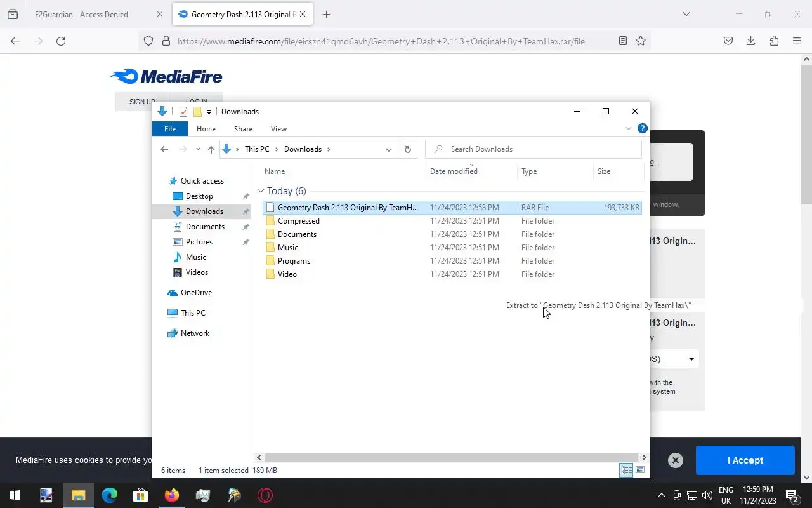This screenshot has width=812, height=508.
Task: Open Desktop in the navigation pane
Action: 199,196
